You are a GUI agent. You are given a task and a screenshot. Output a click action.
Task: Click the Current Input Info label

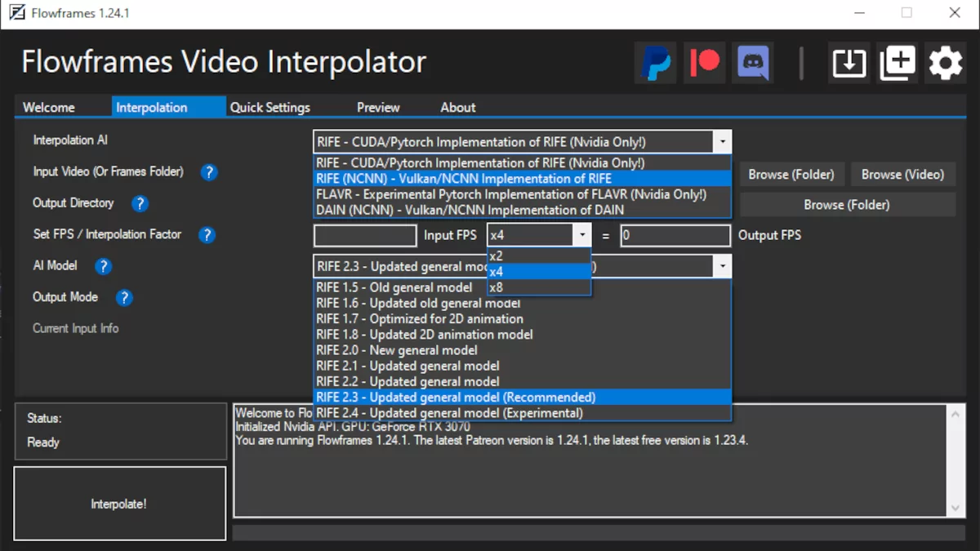[75, 328]
